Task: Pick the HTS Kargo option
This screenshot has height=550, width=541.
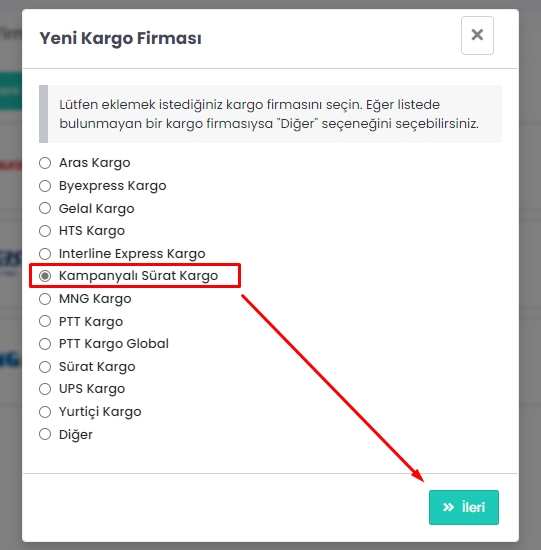Action: click(45, 231)
